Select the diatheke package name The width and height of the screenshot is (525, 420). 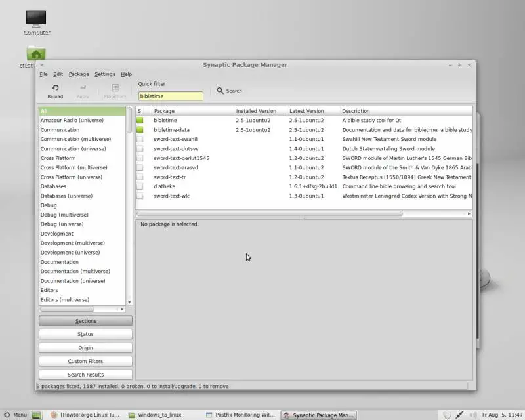point(165,186)
